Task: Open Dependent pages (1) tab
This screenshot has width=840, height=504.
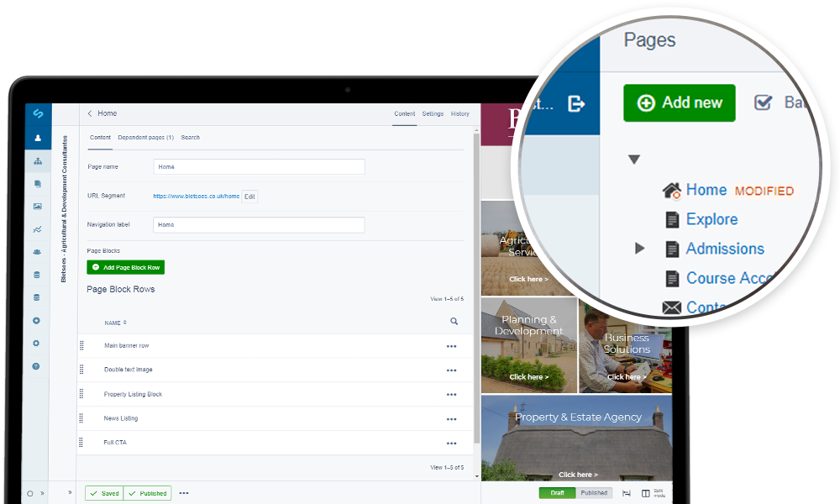Action: click(x=145, y=138)
